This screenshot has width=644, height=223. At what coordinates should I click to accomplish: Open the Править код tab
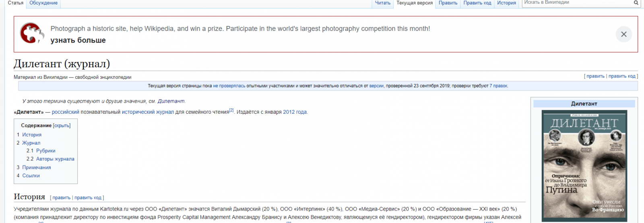point(477,3)
